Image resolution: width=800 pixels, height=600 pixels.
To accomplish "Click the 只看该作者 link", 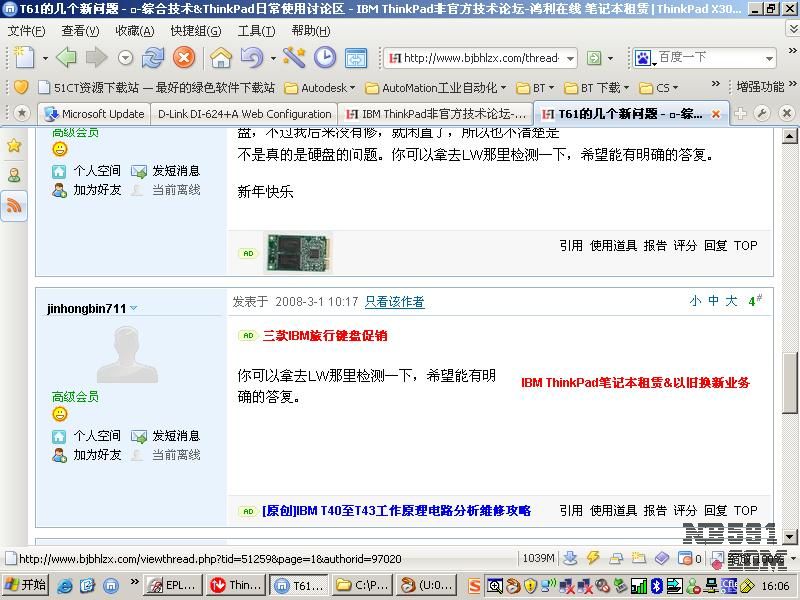I will (394, 301).
